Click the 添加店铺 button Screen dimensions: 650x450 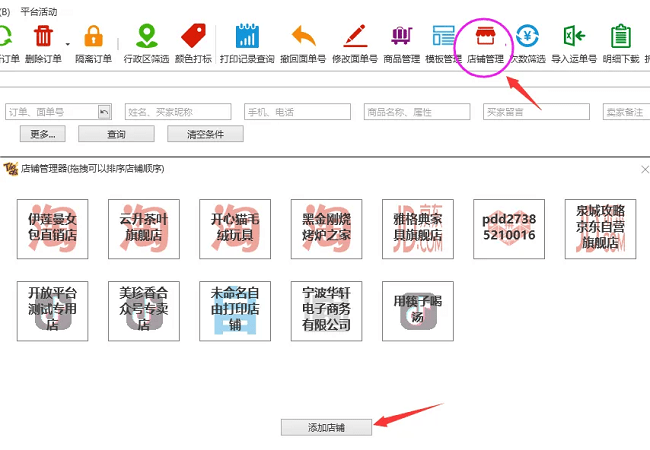coord(326,427)
